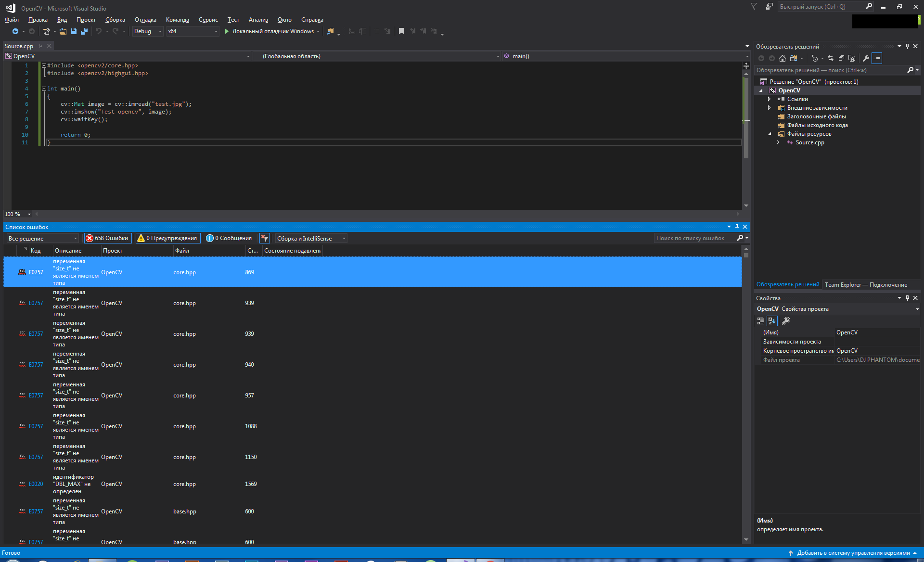Image resolution: width=924 pixels, height=562 pixels.
Task: Collapse the Файлы ресурсов folder
Action: 769,134
